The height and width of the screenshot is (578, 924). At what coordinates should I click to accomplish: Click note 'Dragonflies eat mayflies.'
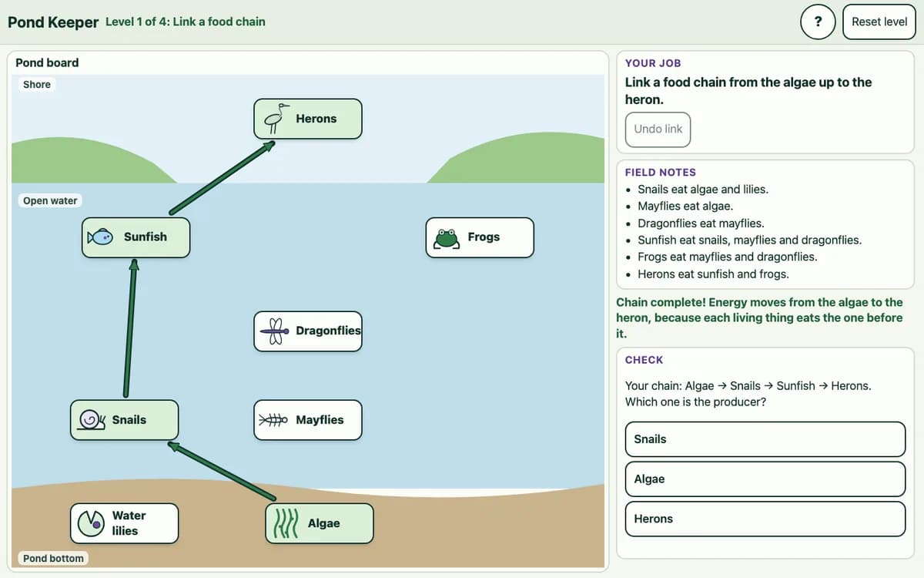(701, 223)
